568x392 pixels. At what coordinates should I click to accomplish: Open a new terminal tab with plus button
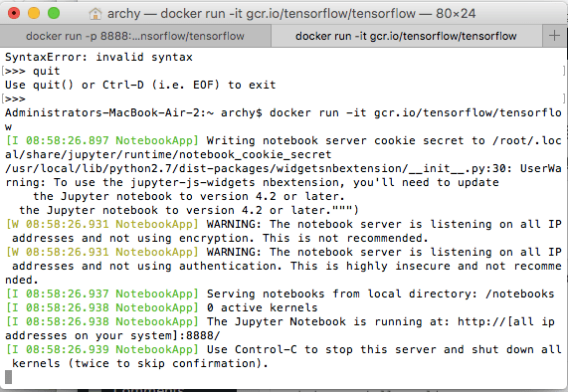click(x=554, y=36)
